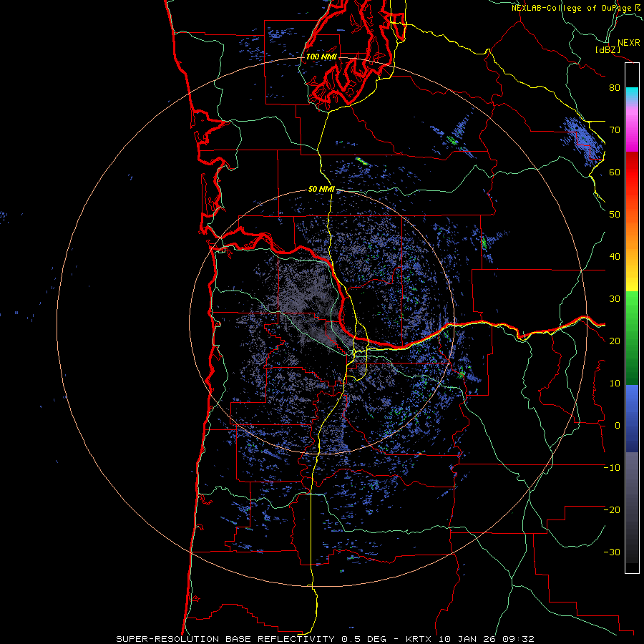Click the -10 dBZ scale value
Viewport: 644px width, 644px height.
pyautogui.click(x=612, y=468)
